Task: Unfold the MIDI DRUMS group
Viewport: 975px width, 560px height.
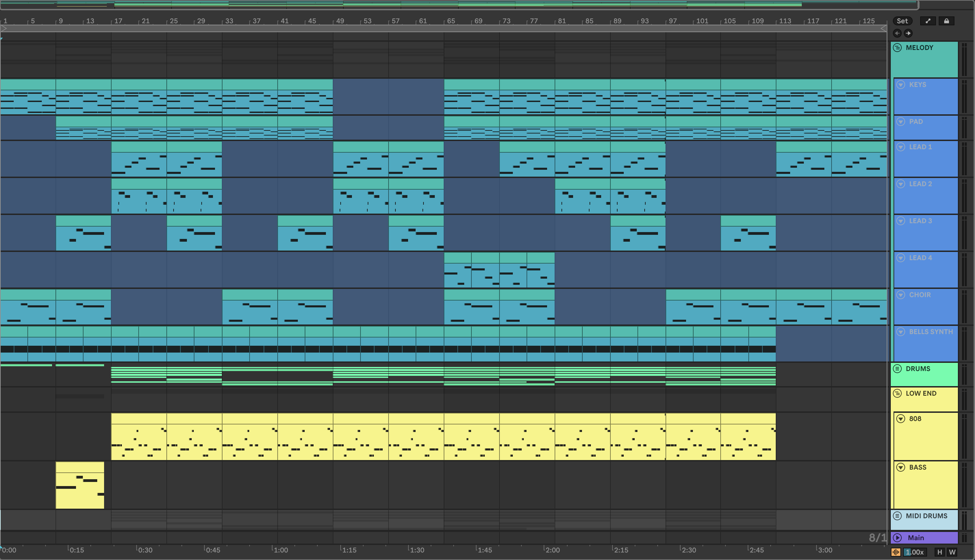Action: (x=897, y=516)
